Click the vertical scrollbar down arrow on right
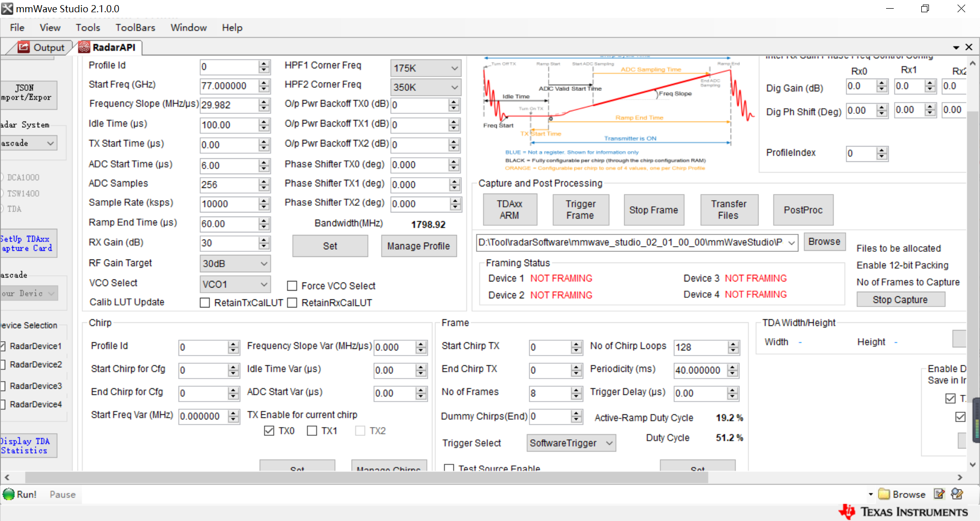Image resolution: width=980 pixels, height=521 pixels. (973, 464)
